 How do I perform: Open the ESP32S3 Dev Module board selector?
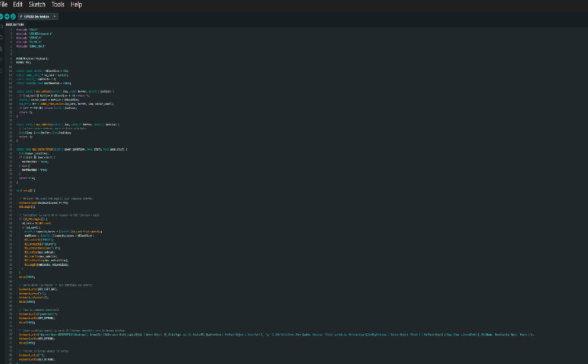pyautogui.click(x=37, y=17)
